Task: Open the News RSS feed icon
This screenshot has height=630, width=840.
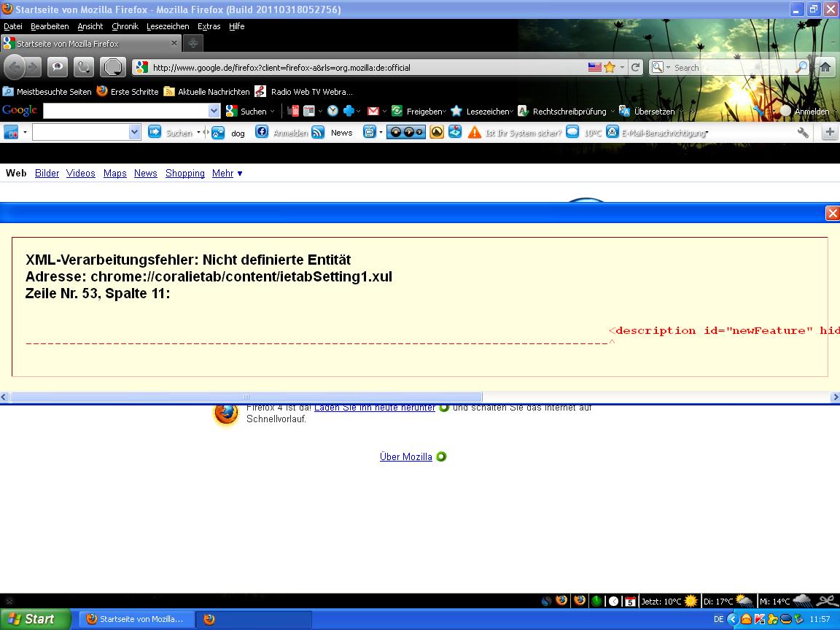Action: [x=318, y=132]
